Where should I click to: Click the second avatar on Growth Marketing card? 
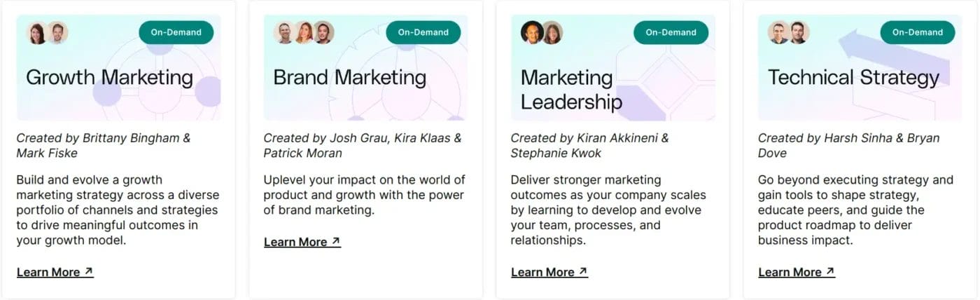pos(57,32)
